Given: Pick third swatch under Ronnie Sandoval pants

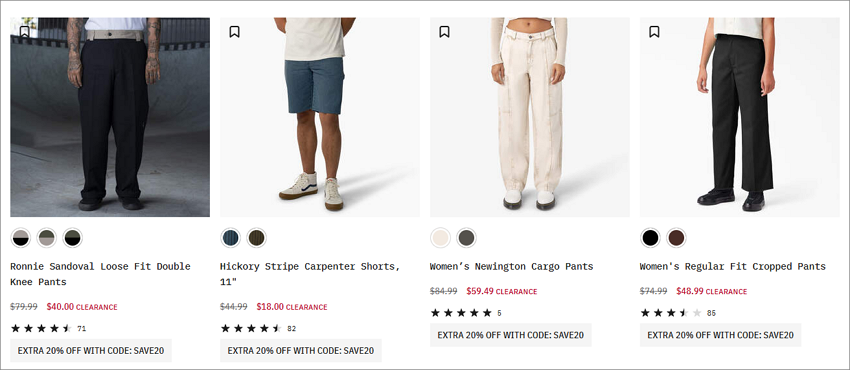Looking at the screenshot, I should tap(73, 238).
